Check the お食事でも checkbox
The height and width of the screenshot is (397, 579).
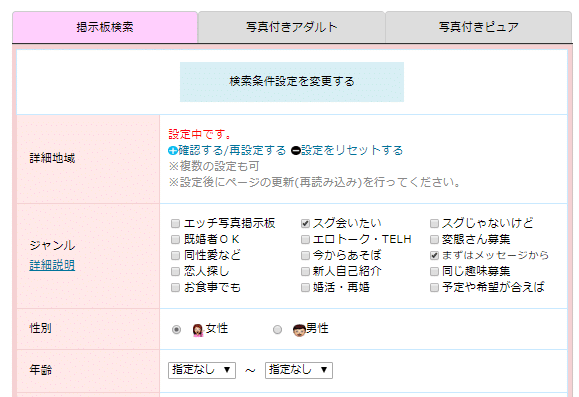click(x=175, y=287)
